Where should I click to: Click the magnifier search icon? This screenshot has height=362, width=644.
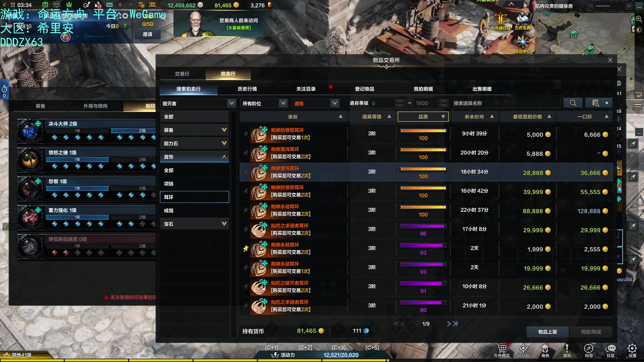pyautogui.click(x=573, y=103)
